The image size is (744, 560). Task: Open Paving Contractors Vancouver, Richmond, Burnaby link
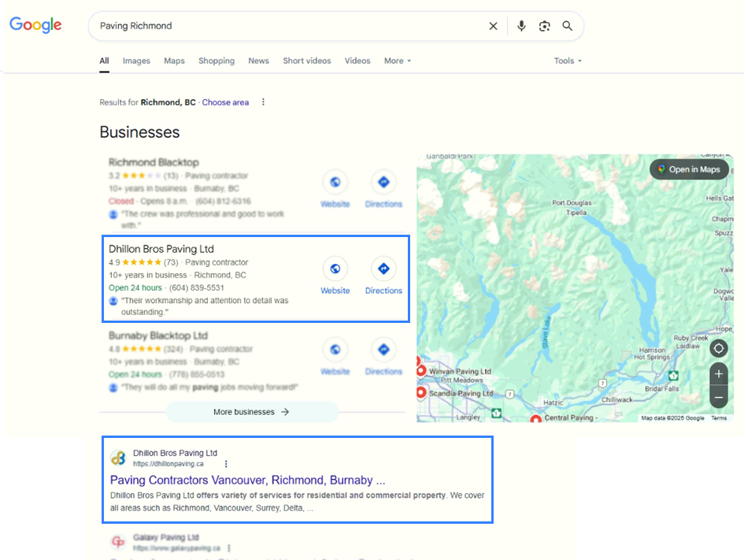[x=247, y=480]
